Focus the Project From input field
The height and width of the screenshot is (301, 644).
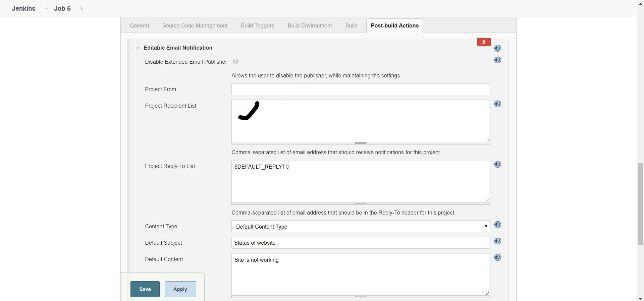(x=361, y=89)
